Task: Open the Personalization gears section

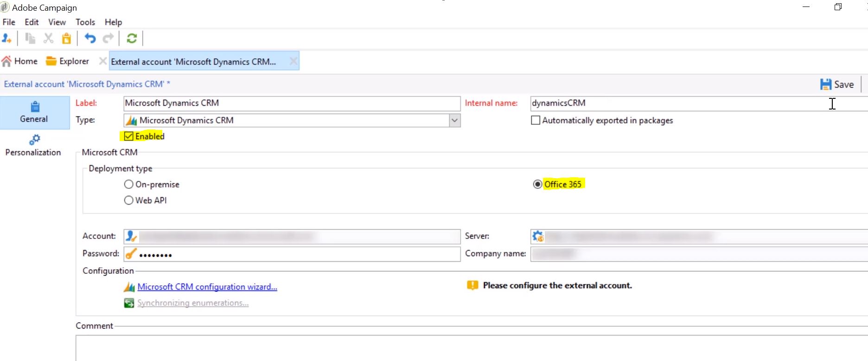Action: (x=34, y=145)
